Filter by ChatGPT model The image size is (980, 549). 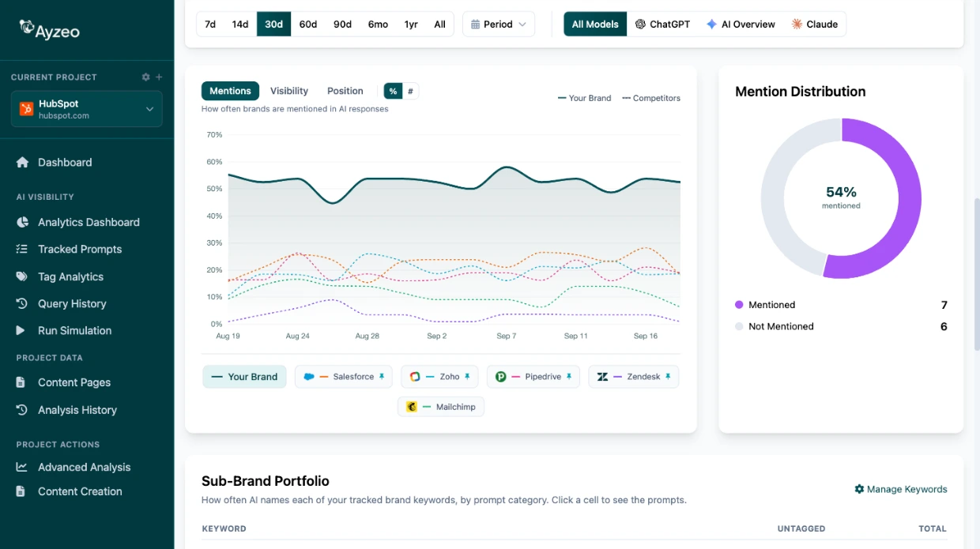[662, 24]
